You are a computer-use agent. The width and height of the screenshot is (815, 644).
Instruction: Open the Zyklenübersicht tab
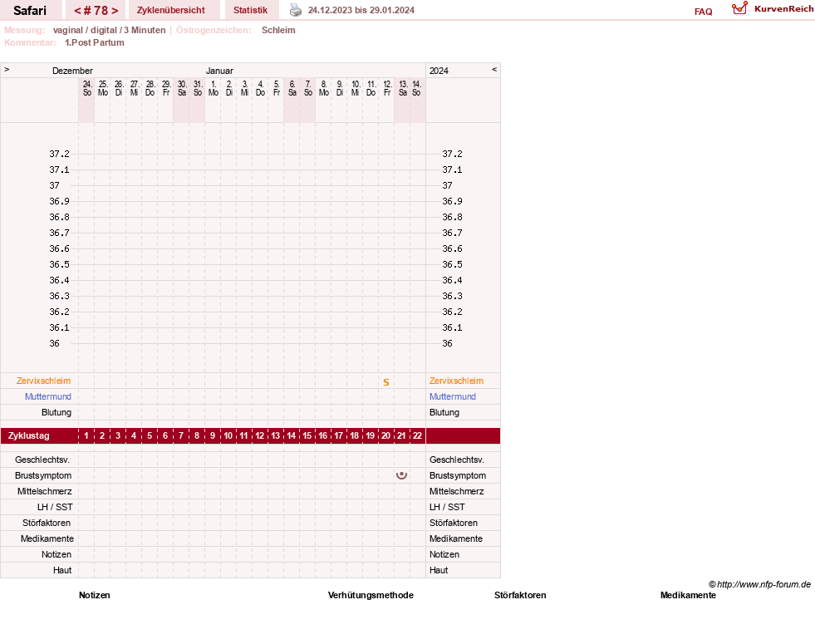click(x=171, y=10)
